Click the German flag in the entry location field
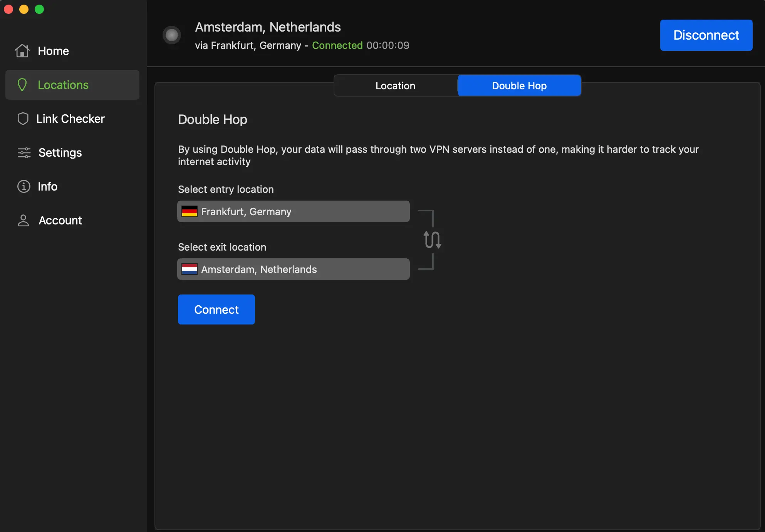Screen dimensions: 765x532 (189, 211)
